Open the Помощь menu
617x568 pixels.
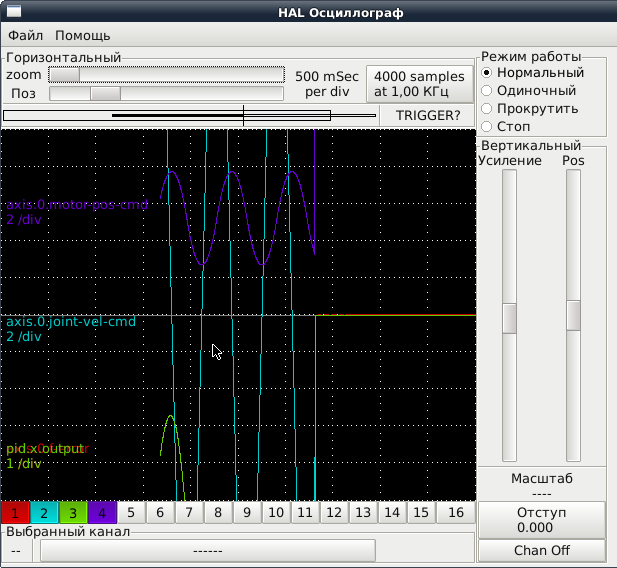(83, 35)
